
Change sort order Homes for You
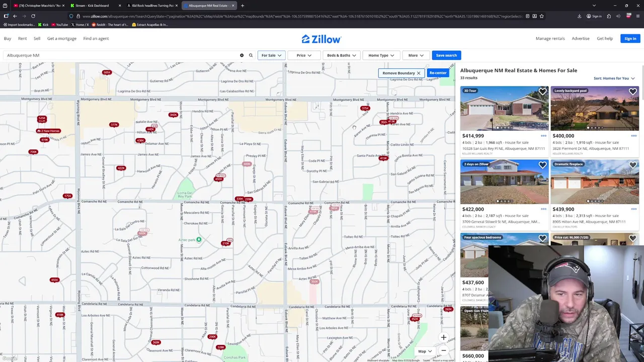614,78
